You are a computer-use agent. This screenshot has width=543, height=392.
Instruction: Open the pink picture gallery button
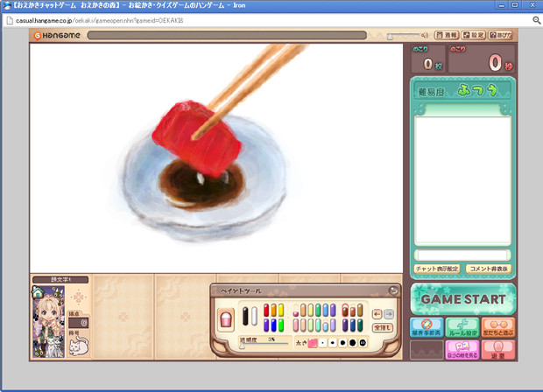(x=462, y=350)
